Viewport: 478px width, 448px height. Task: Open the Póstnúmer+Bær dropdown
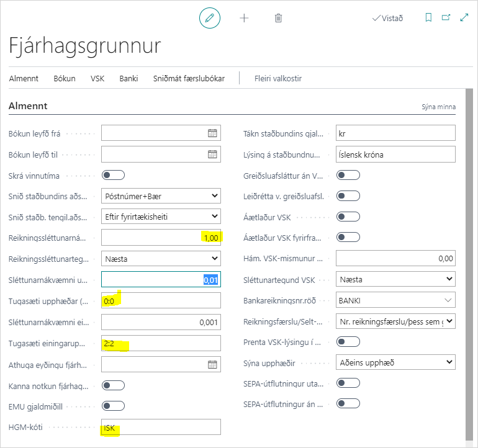click(x=161, y=196)
